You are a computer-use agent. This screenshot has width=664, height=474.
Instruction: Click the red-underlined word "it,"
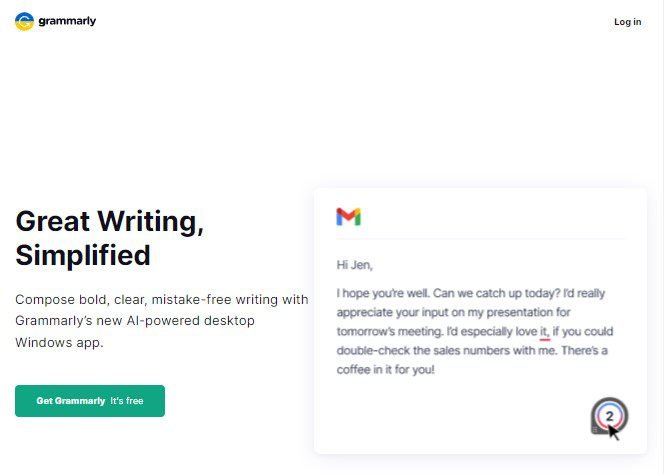(x=545, y=331)
